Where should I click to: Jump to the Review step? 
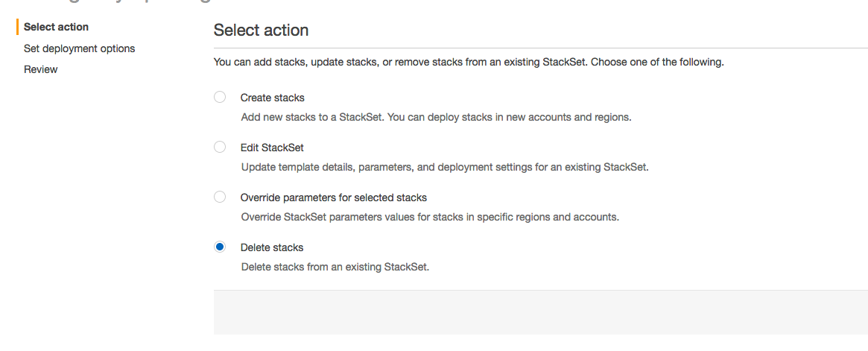point(40,69)
